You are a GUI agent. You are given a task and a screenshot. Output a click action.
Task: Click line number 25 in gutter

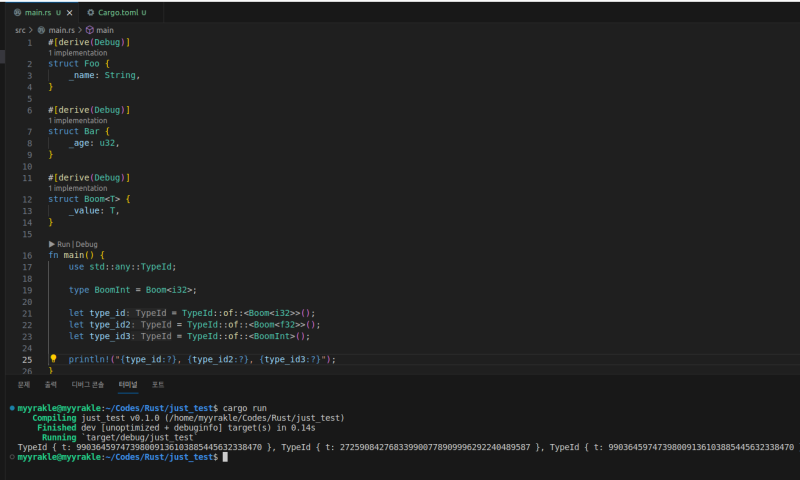[x=28, y=360]
